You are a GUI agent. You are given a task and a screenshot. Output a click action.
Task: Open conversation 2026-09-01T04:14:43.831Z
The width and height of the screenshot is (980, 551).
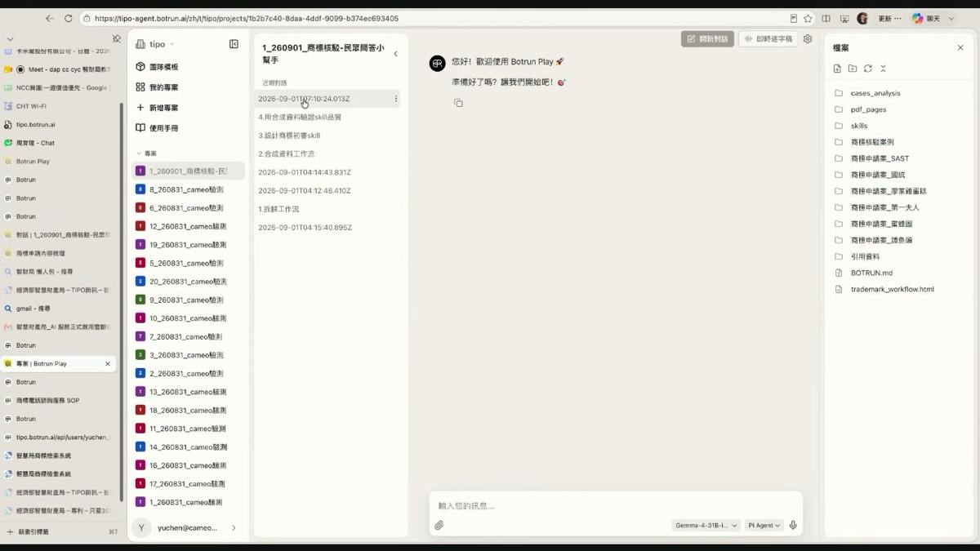[305, 172]
